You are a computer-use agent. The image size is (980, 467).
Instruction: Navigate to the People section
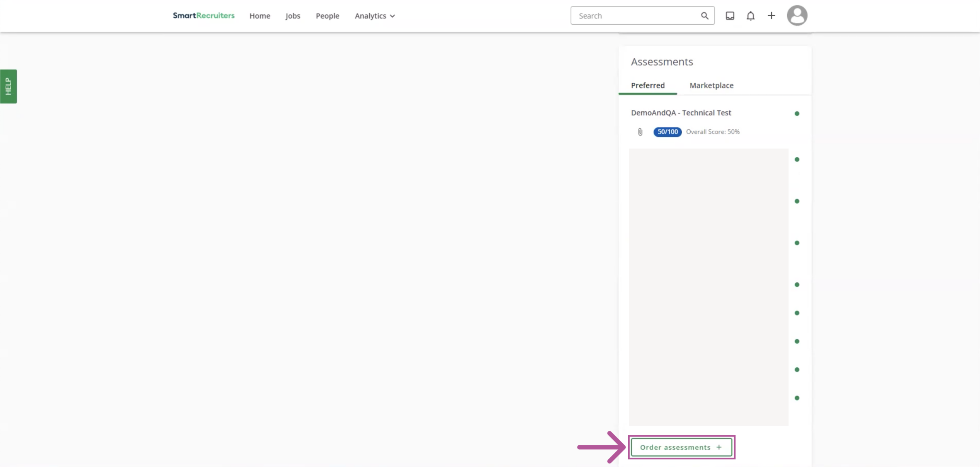point(327,16)
